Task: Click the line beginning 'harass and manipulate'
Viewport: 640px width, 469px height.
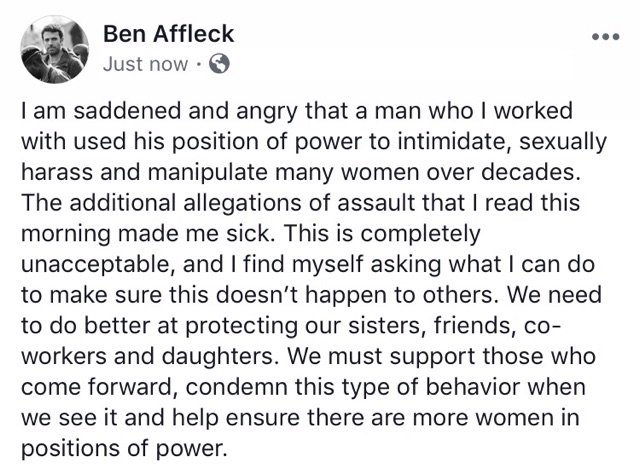Action: tap(301, 172)
